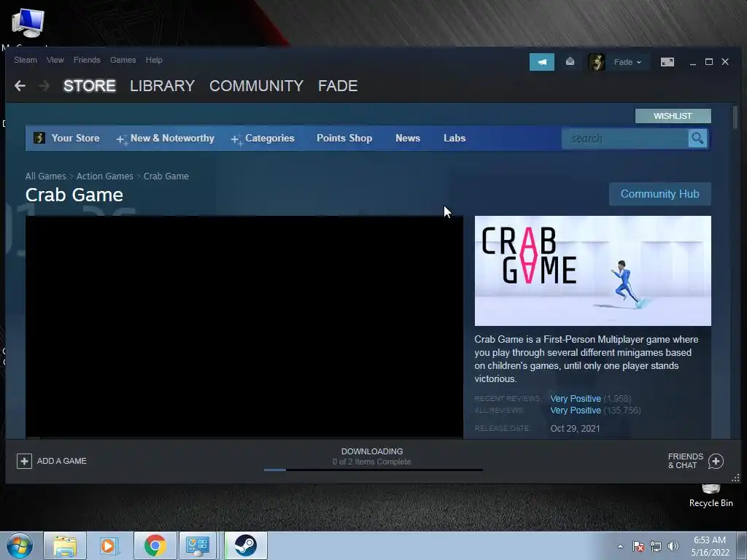Click the forward navigation arrow
Screen dimensions: 747x560
pyautogui.click(x=44, y=86)
